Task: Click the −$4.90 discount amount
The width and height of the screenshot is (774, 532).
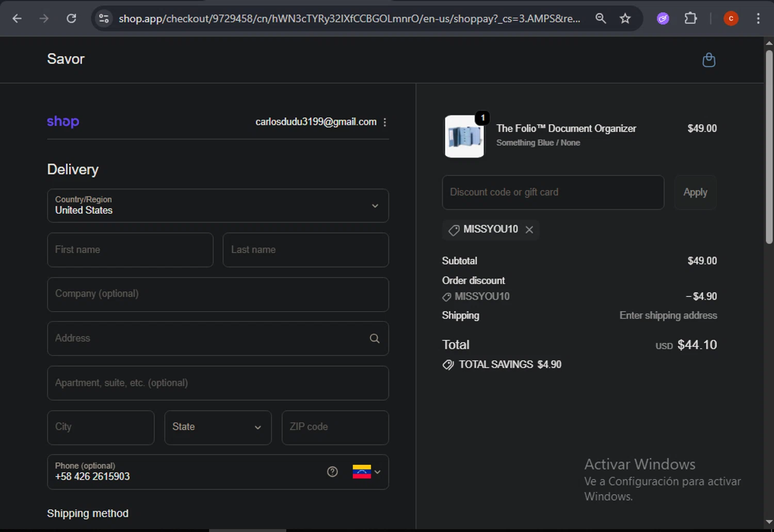Action: point(701,296)
